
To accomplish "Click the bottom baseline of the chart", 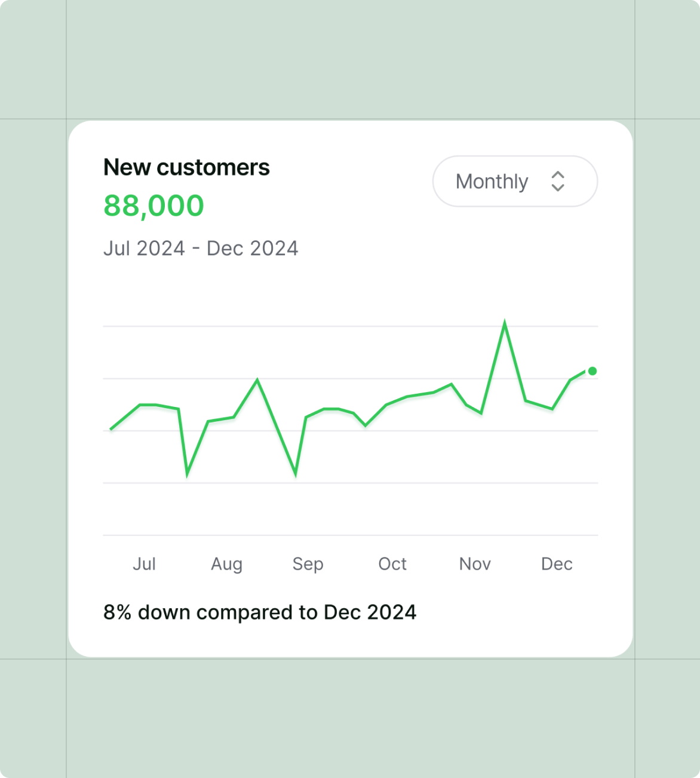I will pos(351,535).
